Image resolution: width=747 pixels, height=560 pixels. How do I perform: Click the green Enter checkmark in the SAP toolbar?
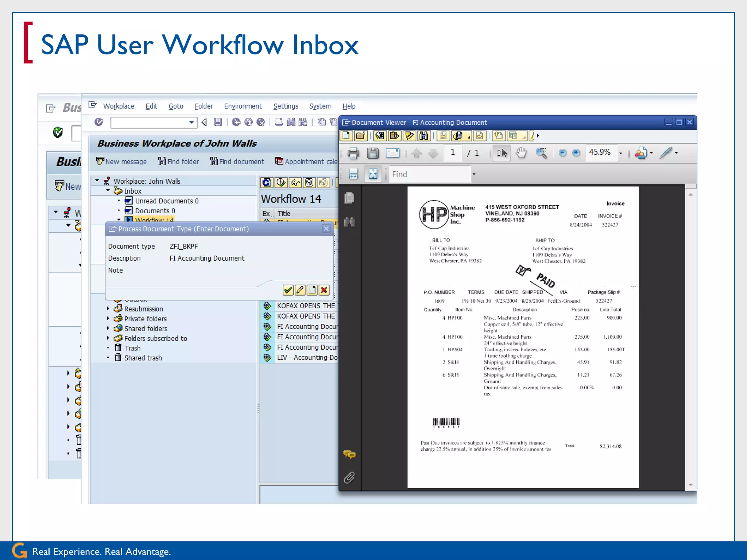coord(99,122)
